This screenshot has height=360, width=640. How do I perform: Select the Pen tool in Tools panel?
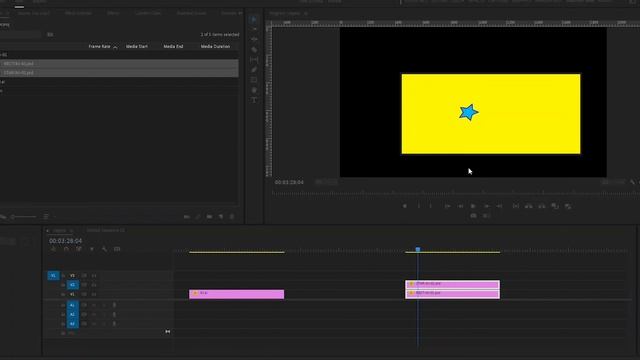(x=254, y=70)
